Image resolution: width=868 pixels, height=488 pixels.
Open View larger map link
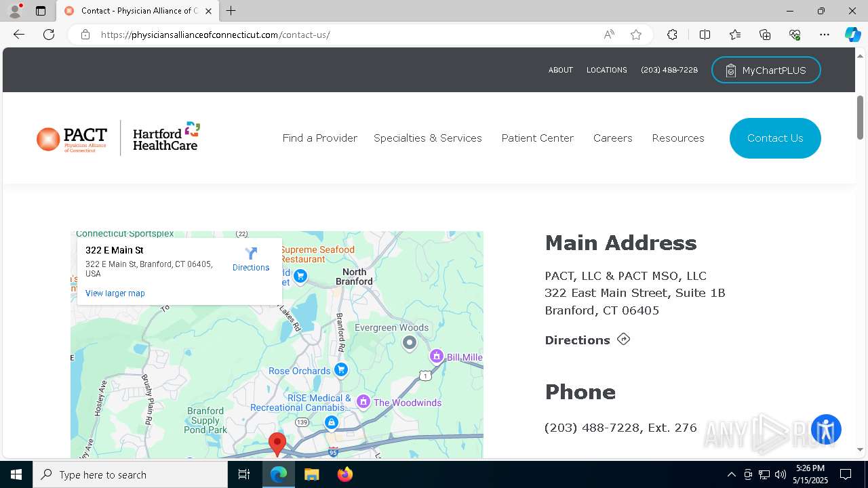coord(115,293)
